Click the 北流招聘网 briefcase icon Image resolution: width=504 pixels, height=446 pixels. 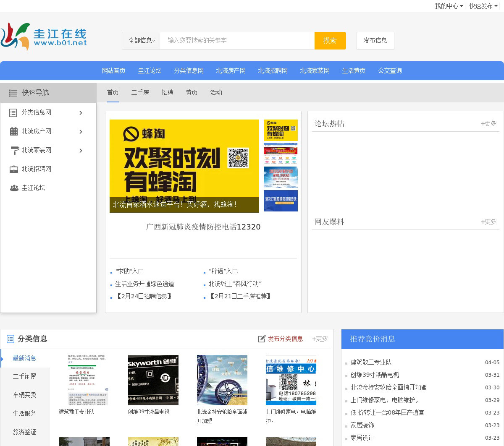(14, 169)
